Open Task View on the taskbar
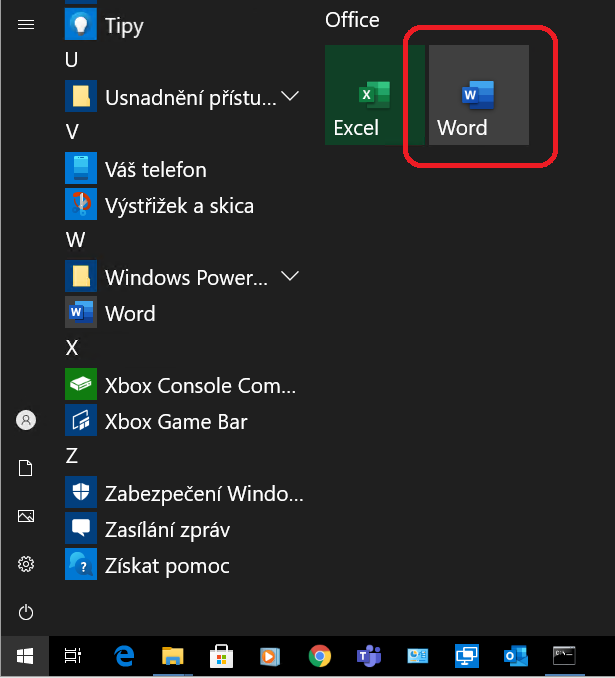Viewport: 615px width, 678px height. tap(73, 656)
